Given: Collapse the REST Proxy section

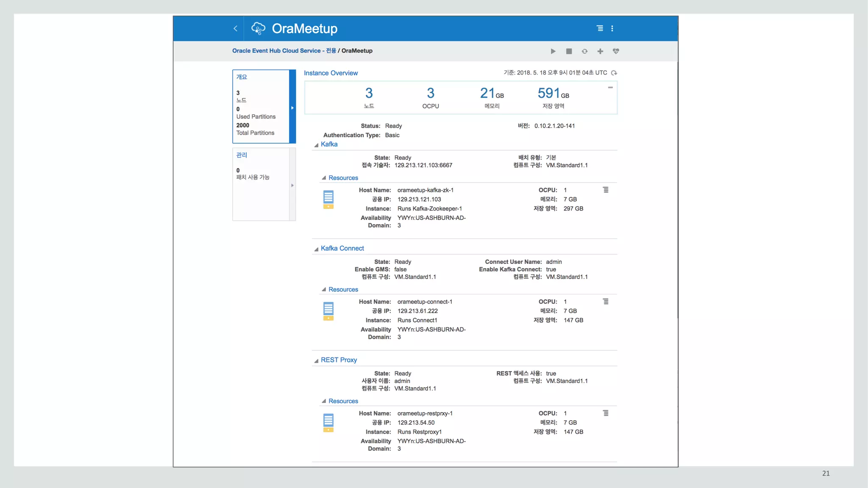Looking at the screenshot, I should click(x=316, y=360).
